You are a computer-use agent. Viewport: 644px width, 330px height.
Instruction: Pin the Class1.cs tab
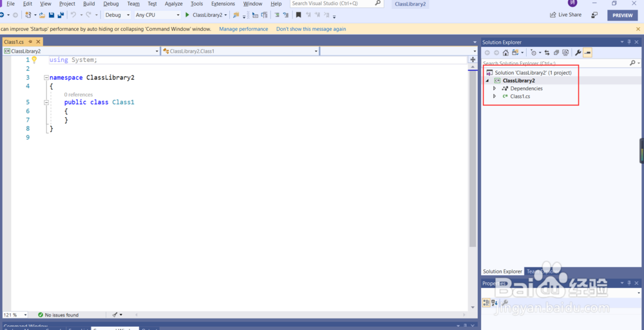30,42
